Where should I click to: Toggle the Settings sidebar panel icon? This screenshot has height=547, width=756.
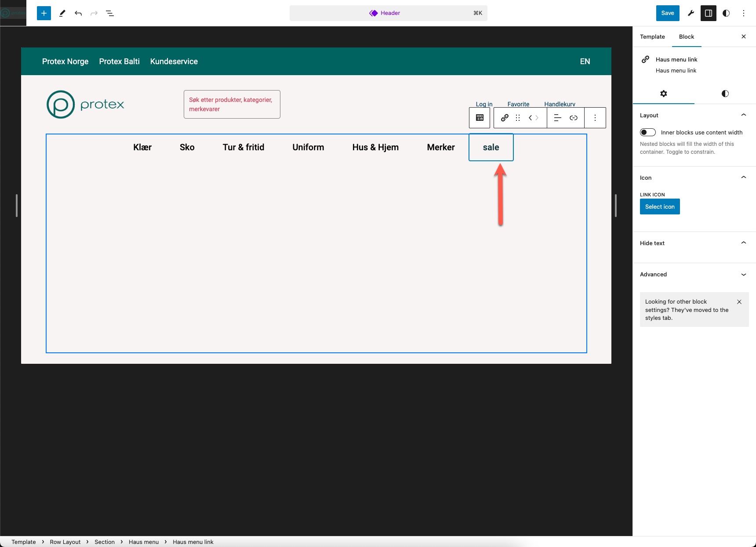click(709, 13)
